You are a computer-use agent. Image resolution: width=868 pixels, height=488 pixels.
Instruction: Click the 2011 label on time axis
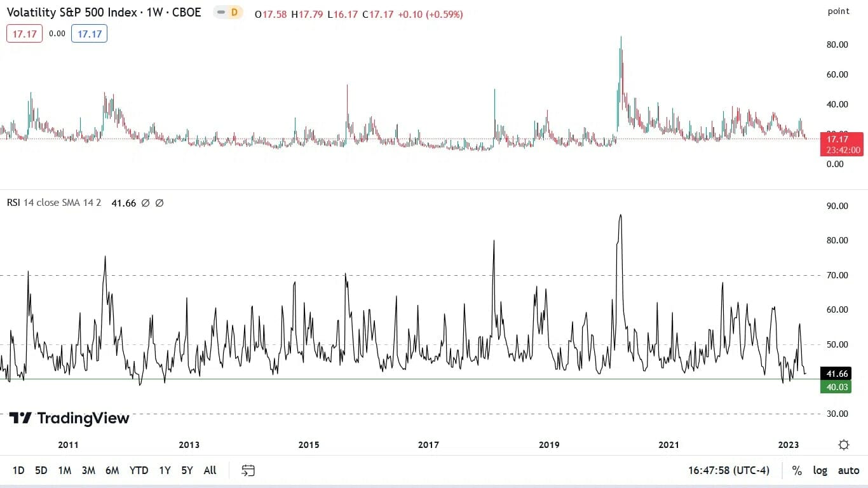point(68,445)
